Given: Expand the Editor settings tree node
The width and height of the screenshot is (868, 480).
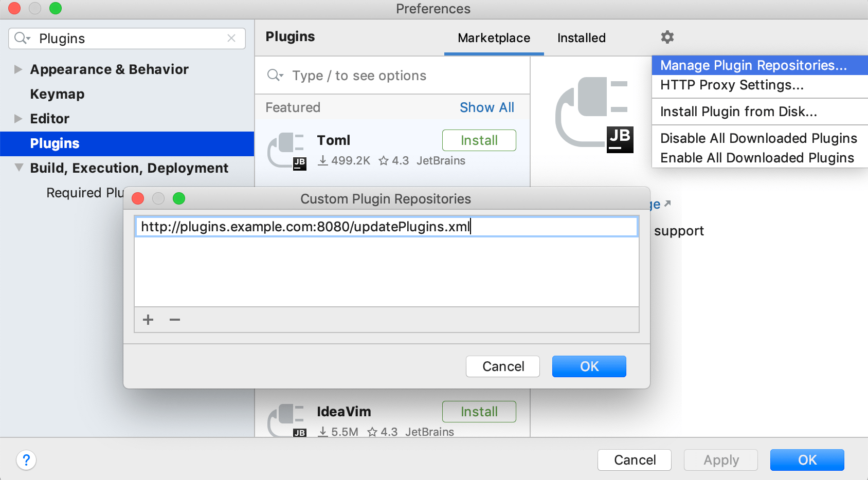Looking at the screenshot, I should point(17,119).
